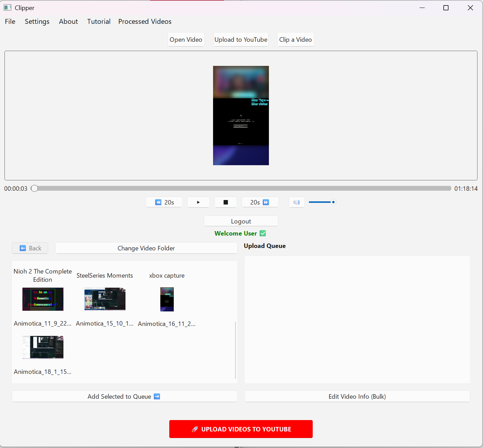483x448 pixels.
Task: Open the Processed Videos menu
Action: click(x=144, y=21)
